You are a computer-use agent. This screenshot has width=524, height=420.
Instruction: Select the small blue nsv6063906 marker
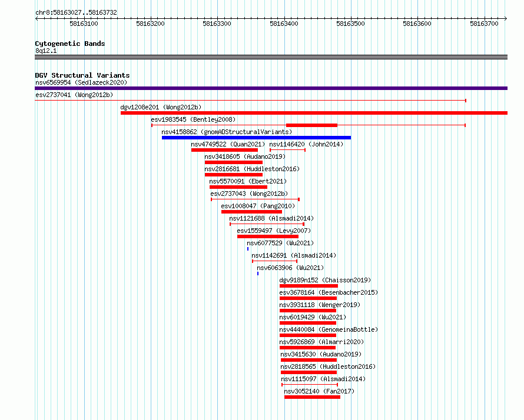pyautogui.click(x=258, y=274)
